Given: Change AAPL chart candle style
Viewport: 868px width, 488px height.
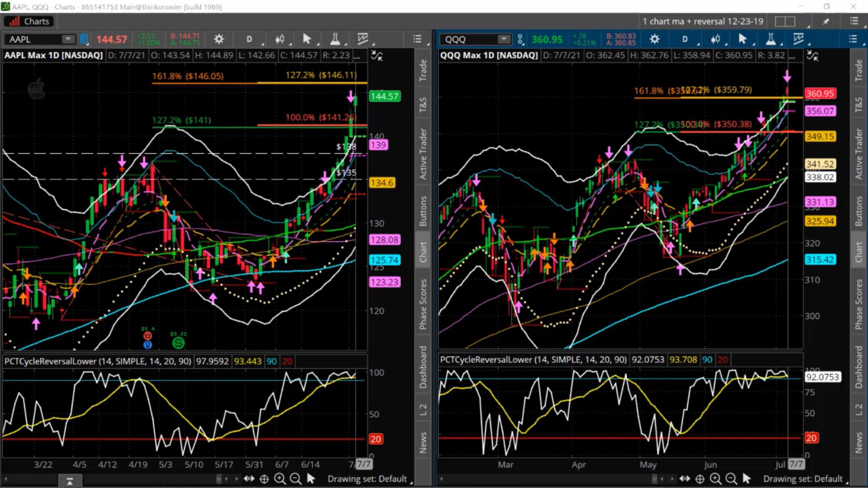Looking at the screenshot, I should [280, 39].
